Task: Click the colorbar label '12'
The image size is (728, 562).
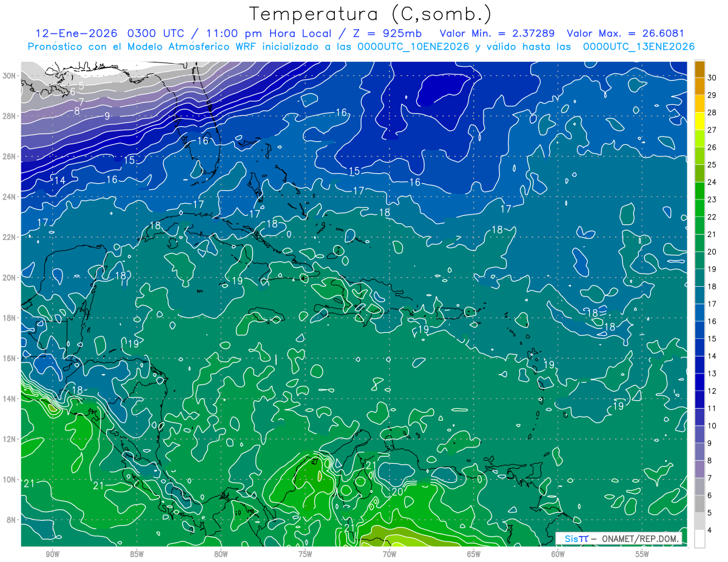Action: point(712,391)
